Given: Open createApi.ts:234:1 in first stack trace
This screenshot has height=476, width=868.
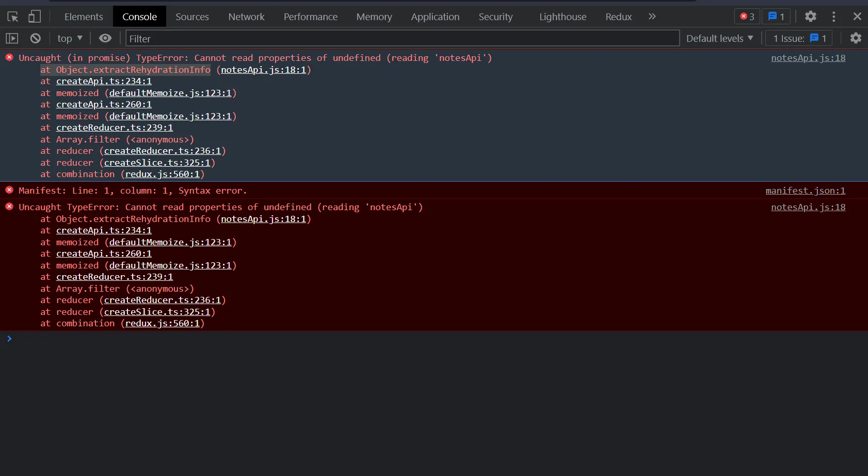Looking at the screenshot, I should coord(104,81).
